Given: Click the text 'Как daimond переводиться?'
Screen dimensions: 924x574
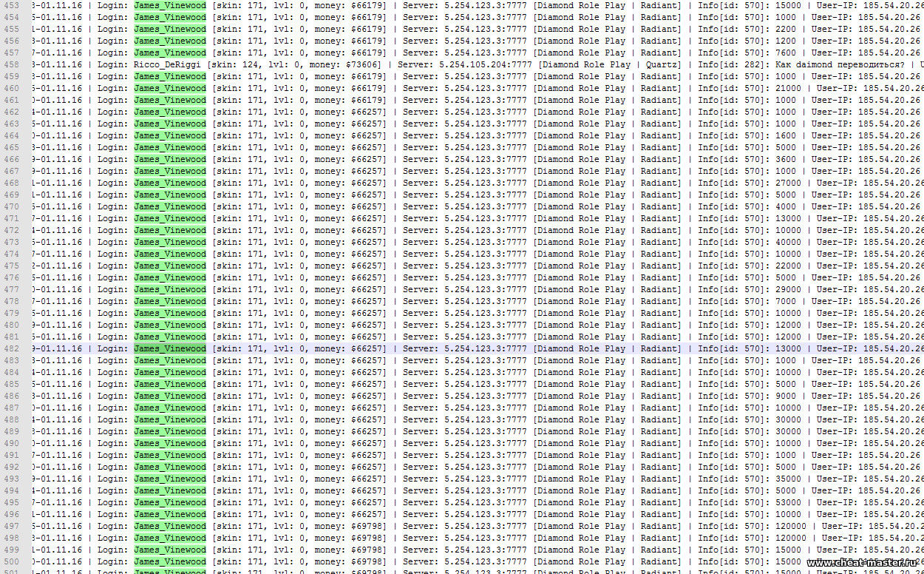Looking at the screenshot, I should pyautogui.click(x=838, y=64).
